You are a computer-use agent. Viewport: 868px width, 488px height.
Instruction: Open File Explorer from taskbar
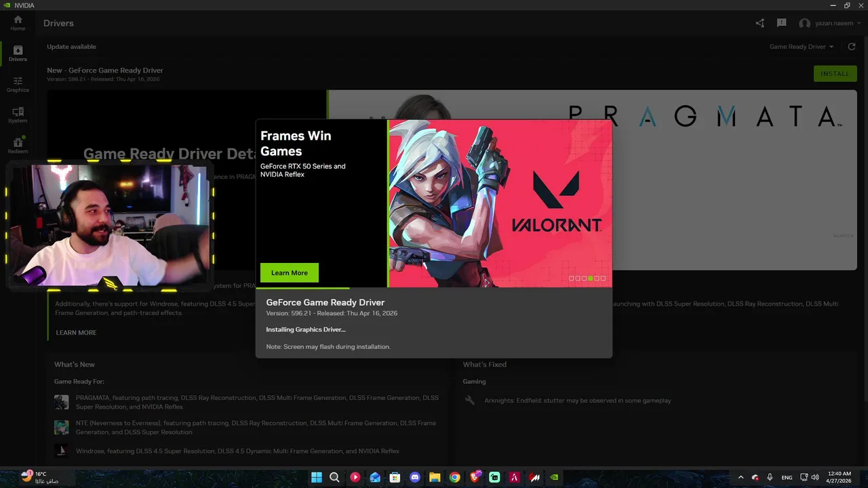pyautogui.click(x=435, y=477)
